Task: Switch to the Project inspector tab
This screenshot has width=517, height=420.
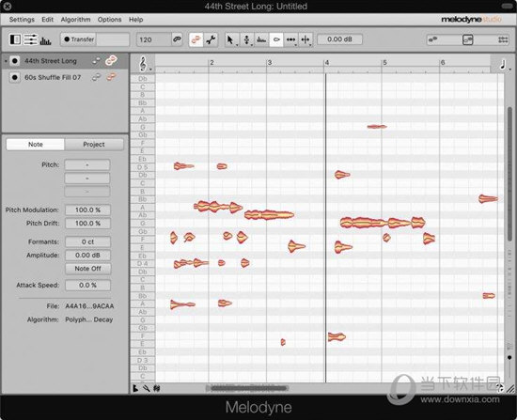Action: click(x=94, y=144)
